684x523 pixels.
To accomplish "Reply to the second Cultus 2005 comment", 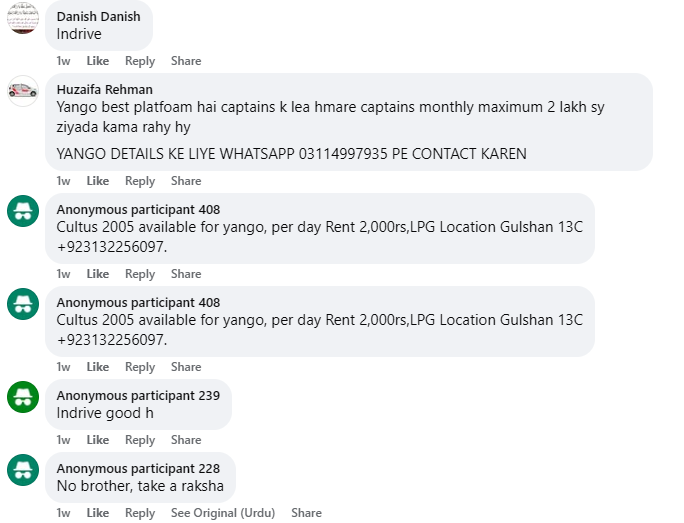I will click(140, 366).
